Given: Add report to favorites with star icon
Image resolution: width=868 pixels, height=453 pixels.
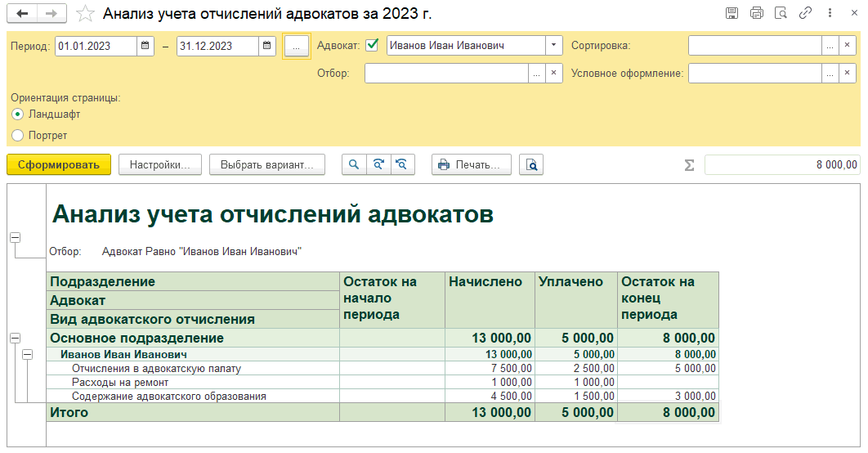Looking at the screenshot, I should coord(84,14).
